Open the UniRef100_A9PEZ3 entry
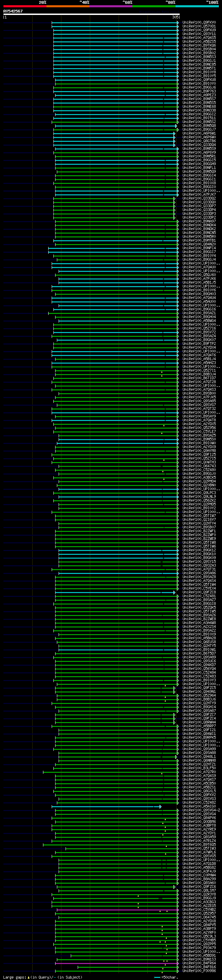222x980 pixels. (x=199, y=95)
